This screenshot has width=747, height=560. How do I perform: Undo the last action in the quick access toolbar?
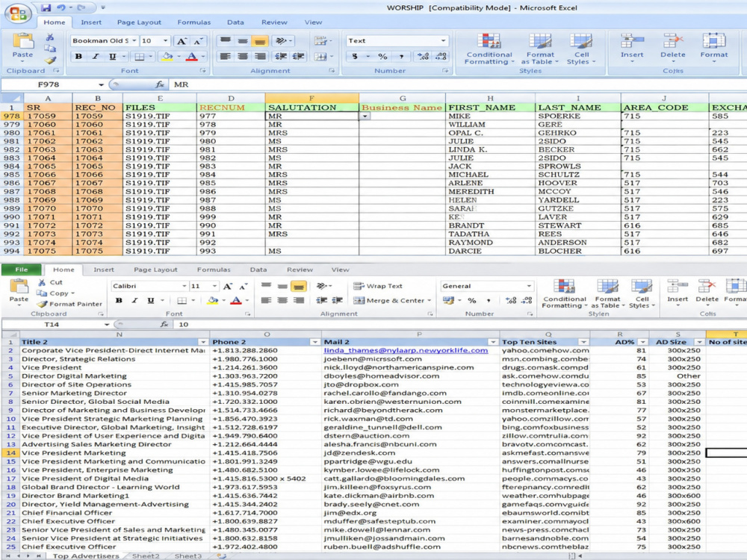[61, 7]
